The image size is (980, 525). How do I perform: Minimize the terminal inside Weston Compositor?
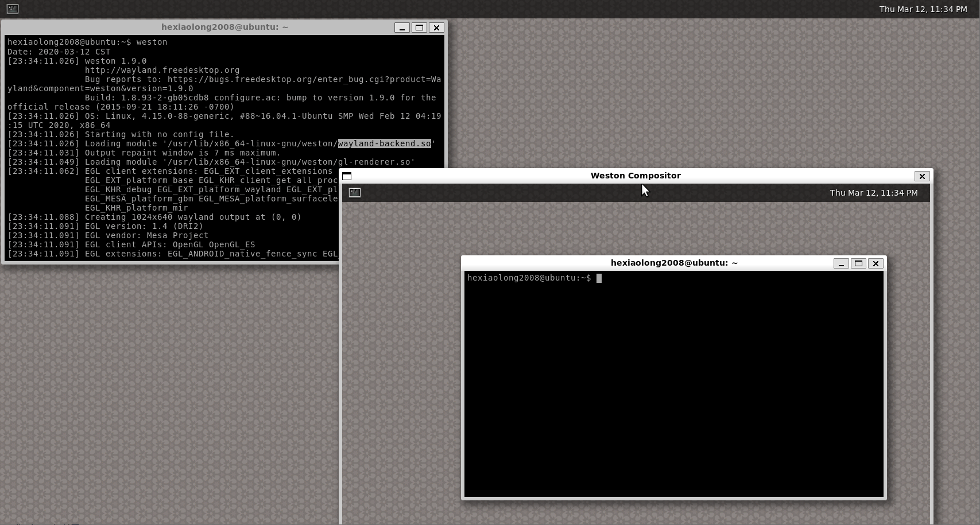click(841, 263)
